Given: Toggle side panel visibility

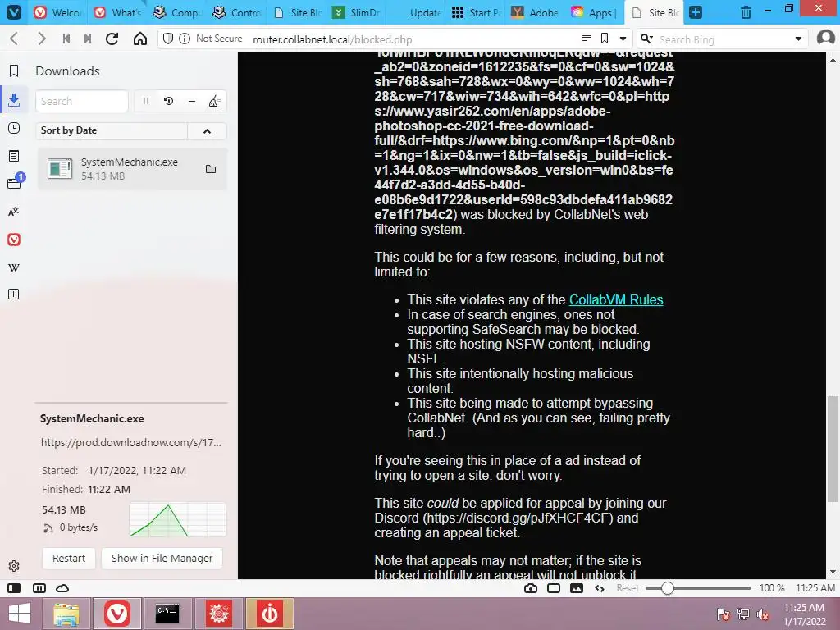Looking at the screenshot, I should 14,587.
